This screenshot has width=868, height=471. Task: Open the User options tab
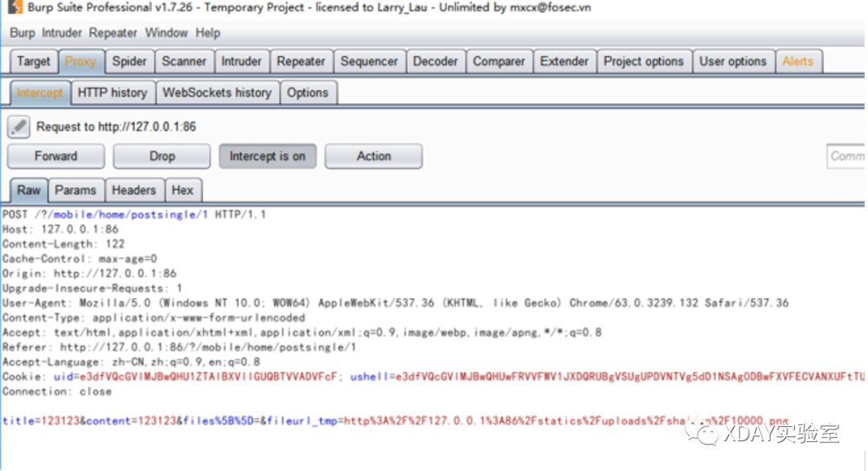tap(733, 61)
